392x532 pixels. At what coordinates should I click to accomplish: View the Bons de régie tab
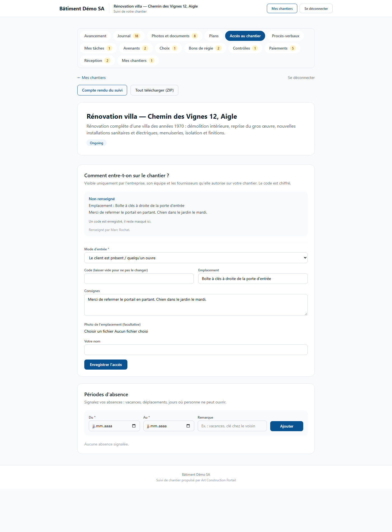(205, 48)
